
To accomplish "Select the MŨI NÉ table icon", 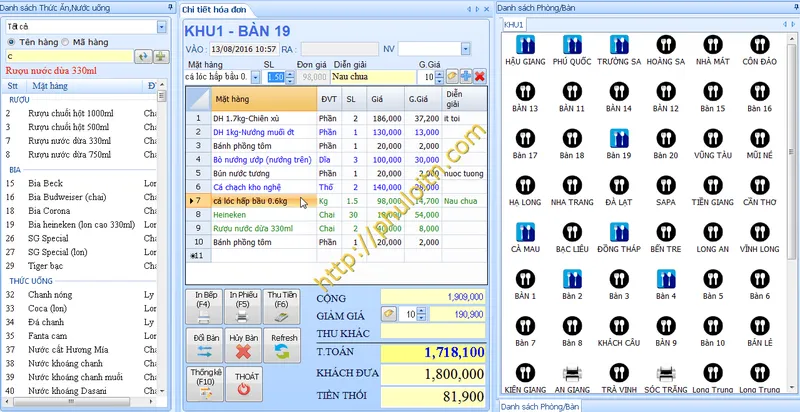I will [x=760, y=138].
